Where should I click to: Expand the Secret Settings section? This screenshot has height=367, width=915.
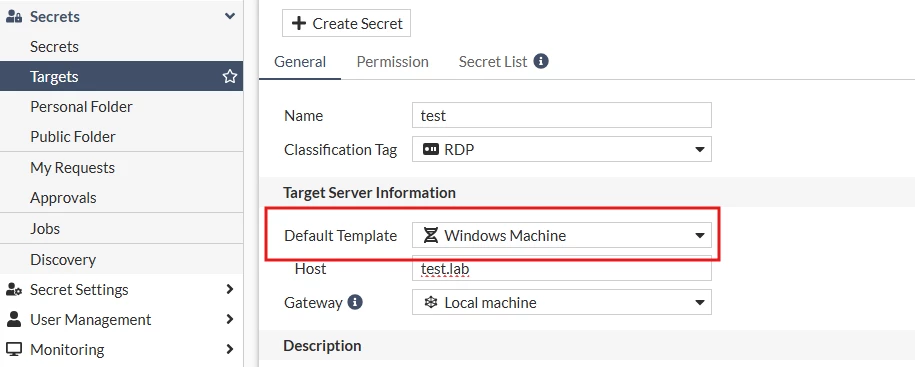point(230,289)
